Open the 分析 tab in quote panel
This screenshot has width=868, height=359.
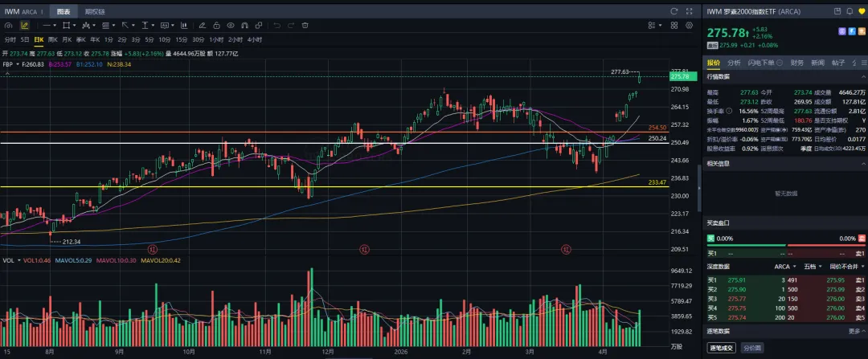[x=734, y=63]
